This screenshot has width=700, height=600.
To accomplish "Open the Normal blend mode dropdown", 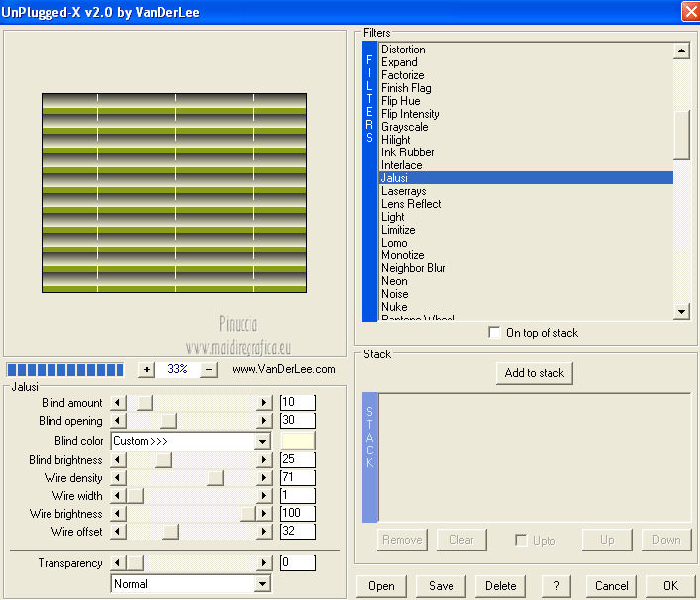I will point(263,584).
